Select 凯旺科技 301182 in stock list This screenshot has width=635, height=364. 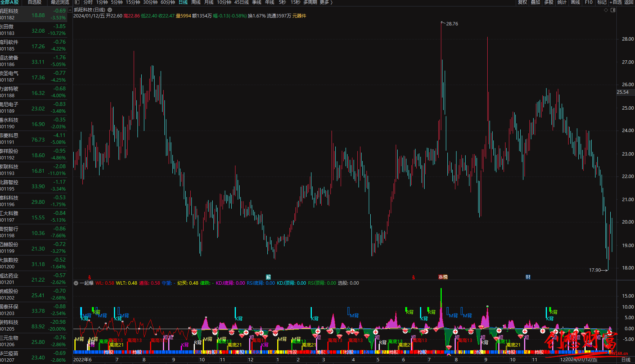tap(33, 14)
